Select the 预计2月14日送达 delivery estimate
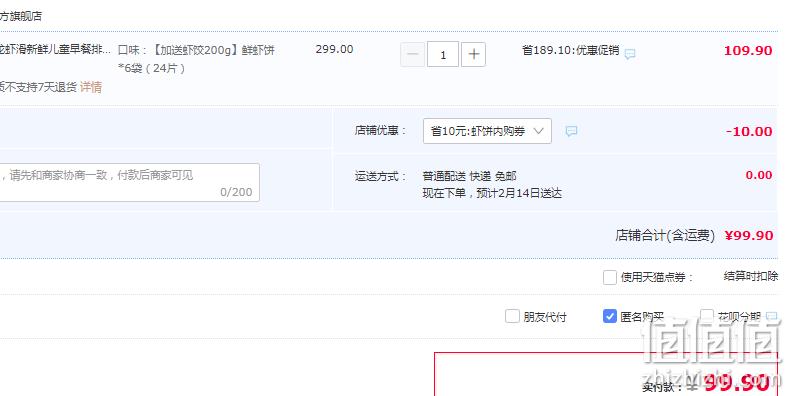This screenshot has height=396, width=791. tap(519, 193)
